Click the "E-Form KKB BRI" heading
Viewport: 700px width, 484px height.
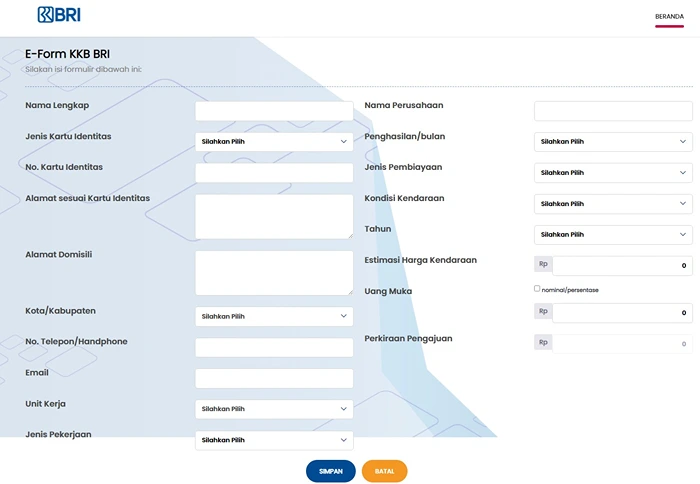pos(67,54)
